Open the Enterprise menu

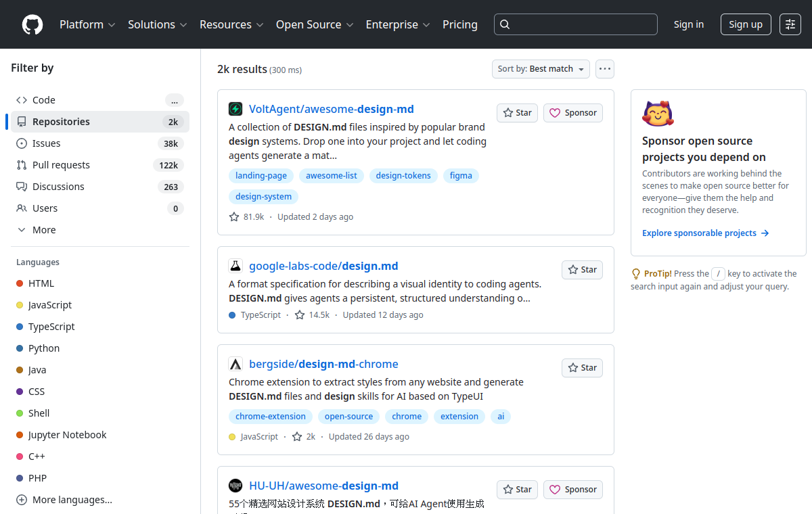[398, 24]
